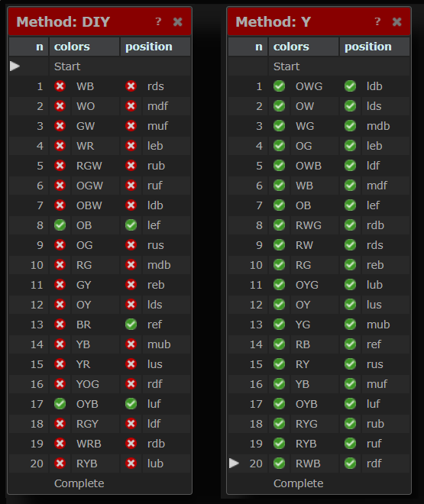Screen dimensions: 424x504
Task: Click red cross beside BR colors in DIY
Action: click(x=60, y=325)
